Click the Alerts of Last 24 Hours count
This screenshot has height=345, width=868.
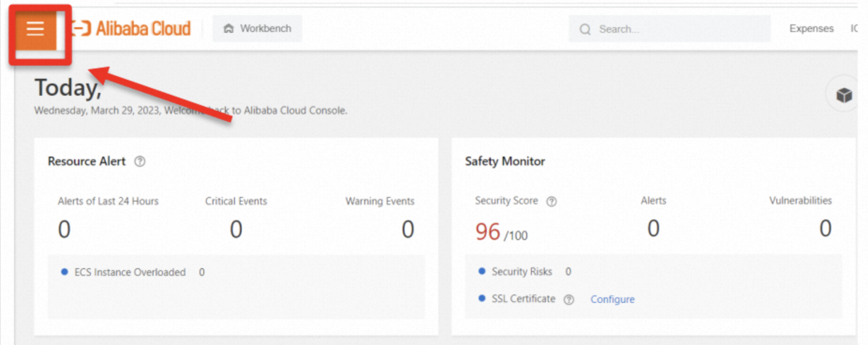click(64, 229)
